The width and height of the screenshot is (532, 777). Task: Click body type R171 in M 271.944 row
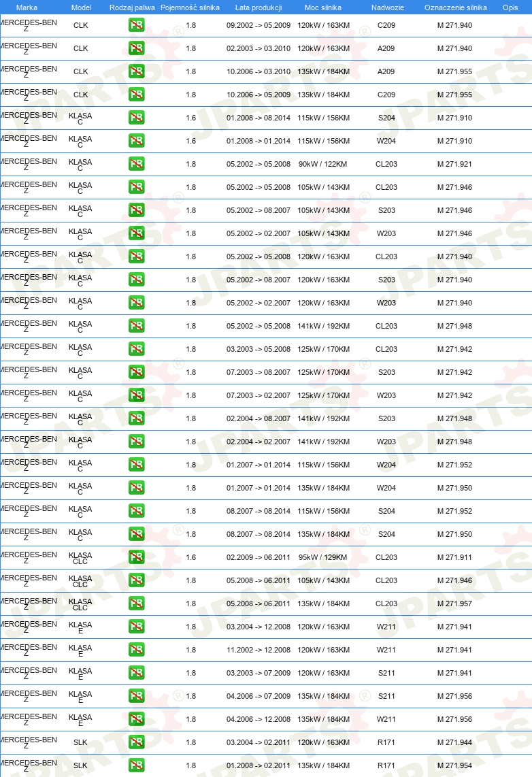tap(386, 742)
